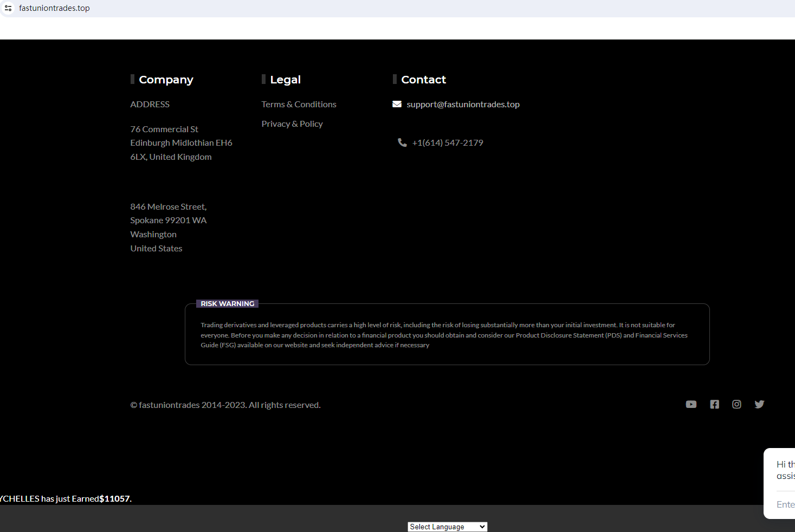This screenshot has width=795, height=532.
Task: Click the Edinburgh address text
Action: tap(181, 143)
